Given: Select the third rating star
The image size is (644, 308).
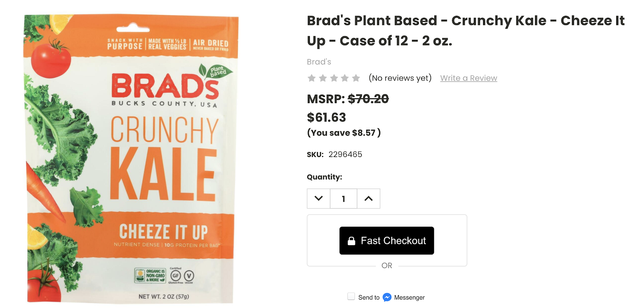Looking at the screenshot, I should [x=334, y=78].
